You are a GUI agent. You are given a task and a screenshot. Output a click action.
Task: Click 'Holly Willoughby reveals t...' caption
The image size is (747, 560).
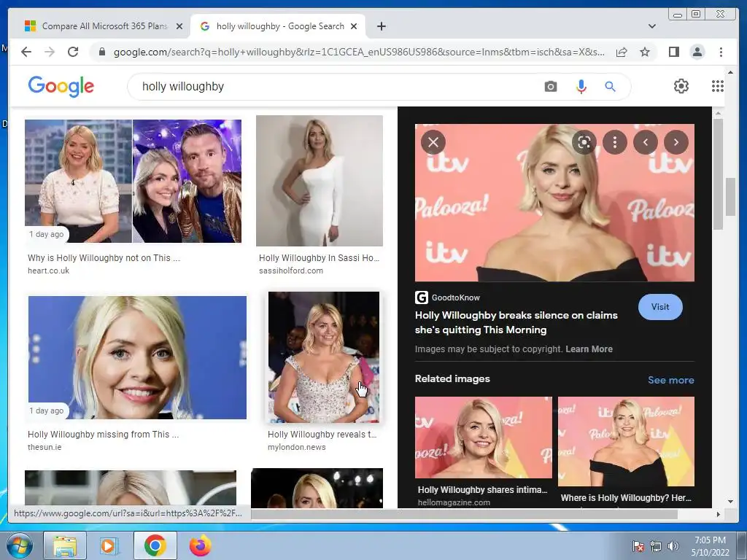point(322,435)
